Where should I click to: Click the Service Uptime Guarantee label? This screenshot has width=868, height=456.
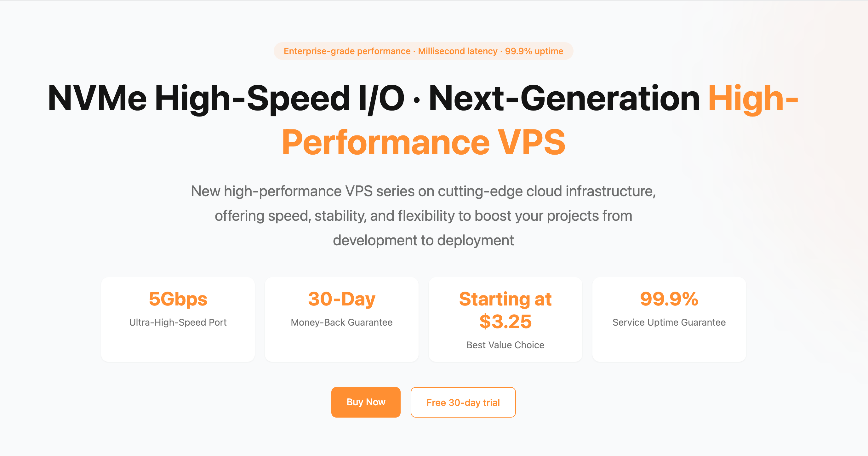(669, 322)
